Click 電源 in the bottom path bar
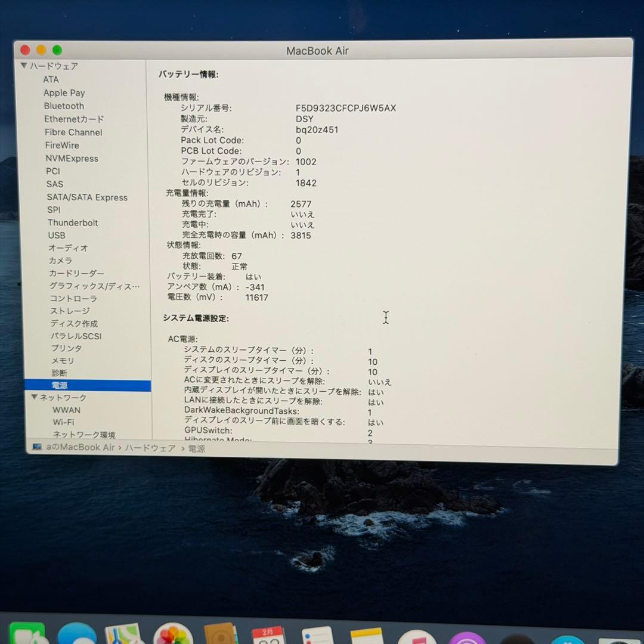Viewport: 644px width, 644px height. [x=196, y=449]
